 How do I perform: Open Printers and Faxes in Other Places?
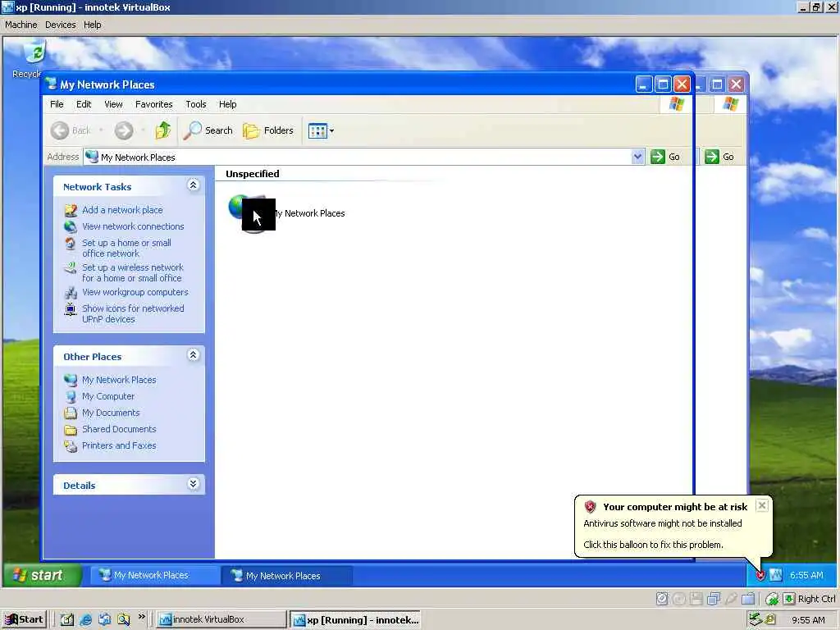click(119, 445)
